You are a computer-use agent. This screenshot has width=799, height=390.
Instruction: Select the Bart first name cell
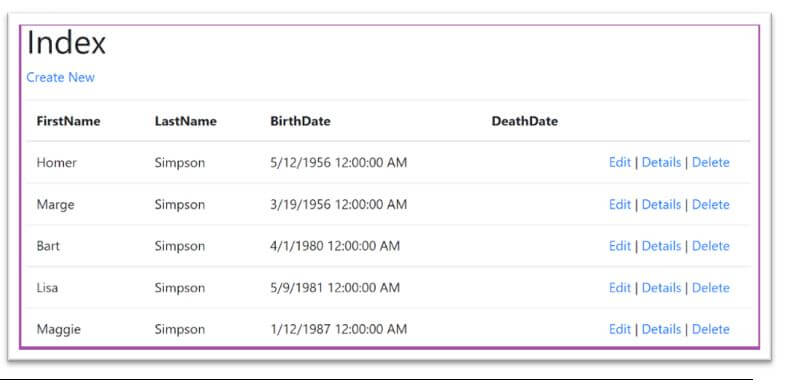(48, 246)
